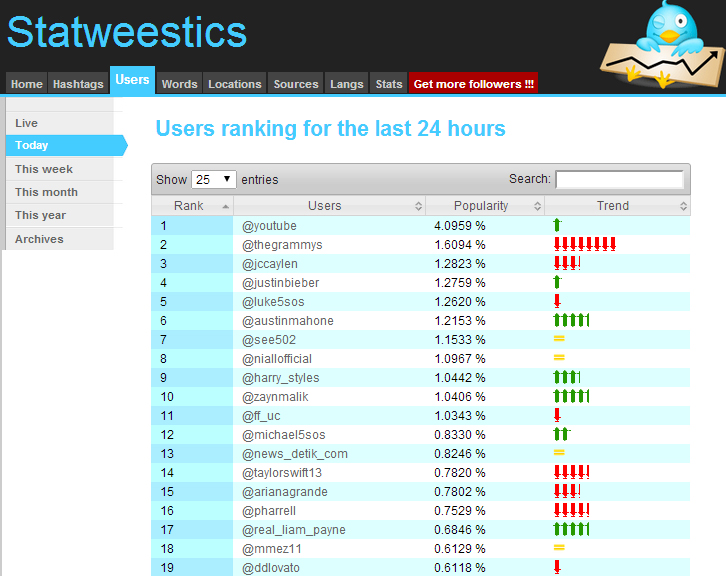Viewport: 726px width, 576px height.
Task: Click Get more followers !!! button
Action: (x=473, y=84)
